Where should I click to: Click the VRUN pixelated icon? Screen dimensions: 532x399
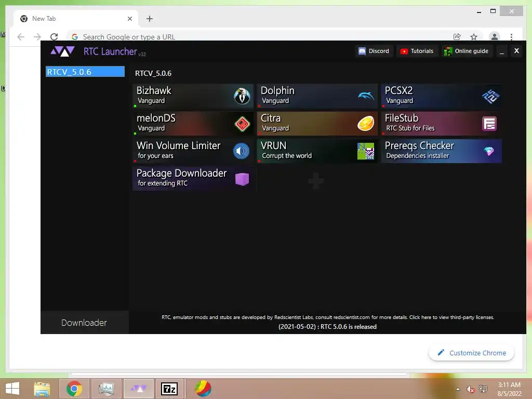click(366, 151)
